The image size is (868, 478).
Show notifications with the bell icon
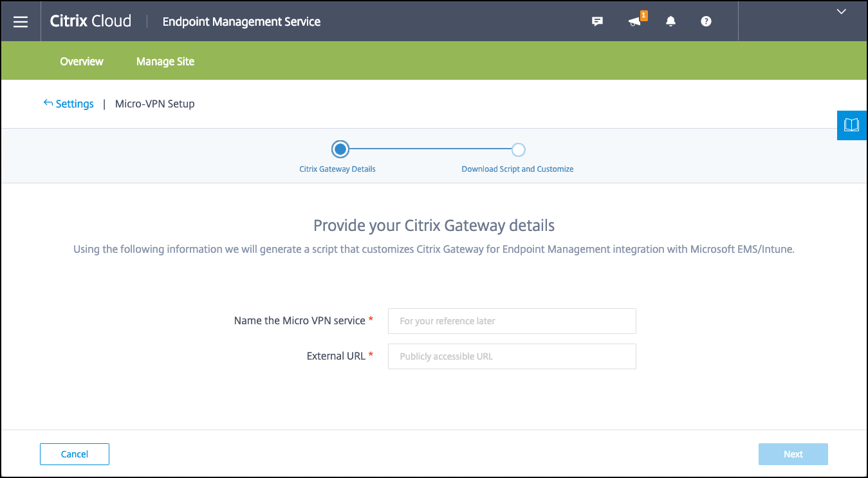tap(671, 21)
